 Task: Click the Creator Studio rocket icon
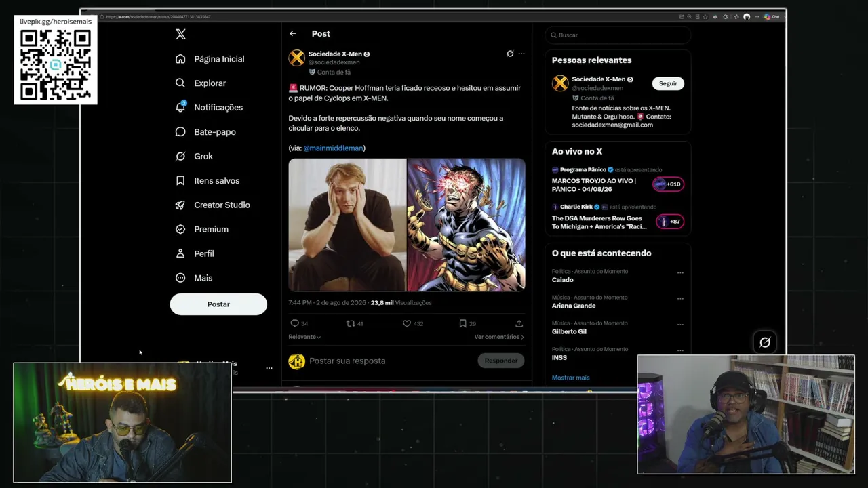(x=180, y=205)
